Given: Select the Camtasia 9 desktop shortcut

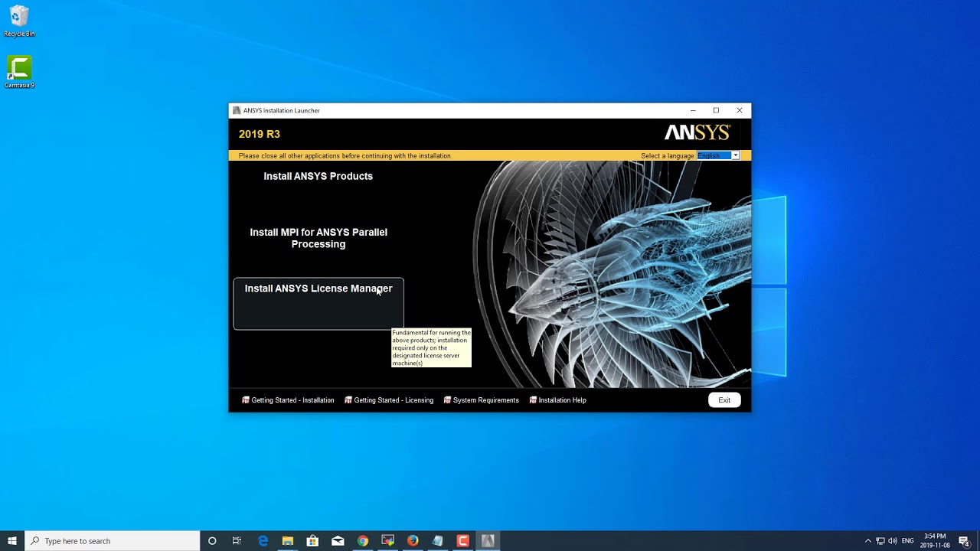Looking at the screenshot, I should [19, 72].
